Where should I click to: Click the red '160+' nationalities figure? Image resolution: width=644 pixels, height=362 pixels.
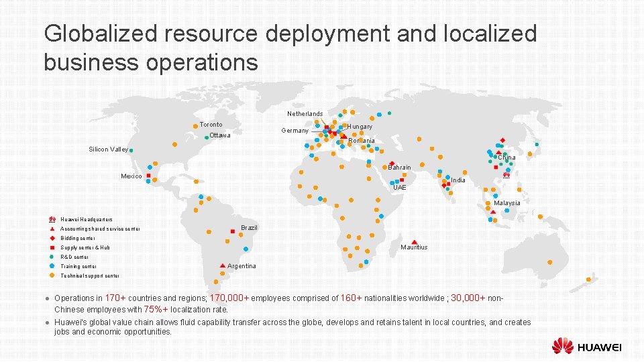351,298
